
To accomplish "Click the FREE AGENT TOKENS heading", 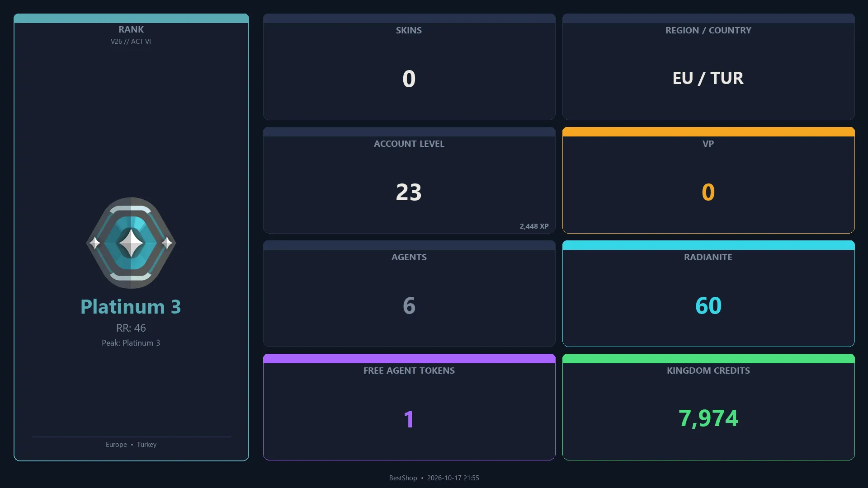I will (409, 371).
